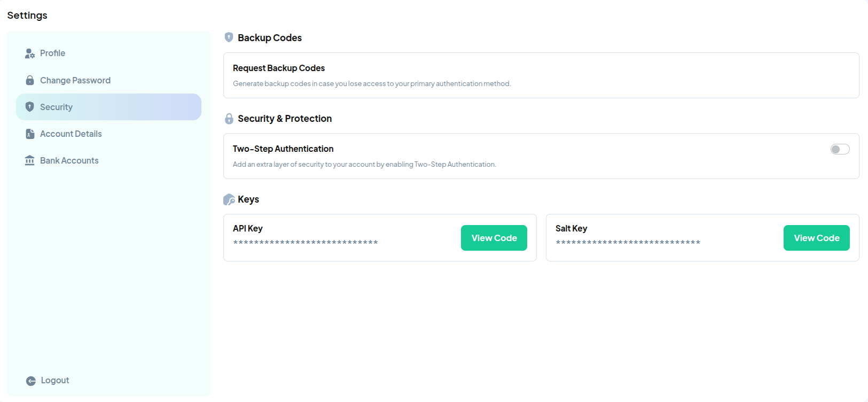Click Logout at the sidebar bottom
868x402 pixels.
pos(54,380)
